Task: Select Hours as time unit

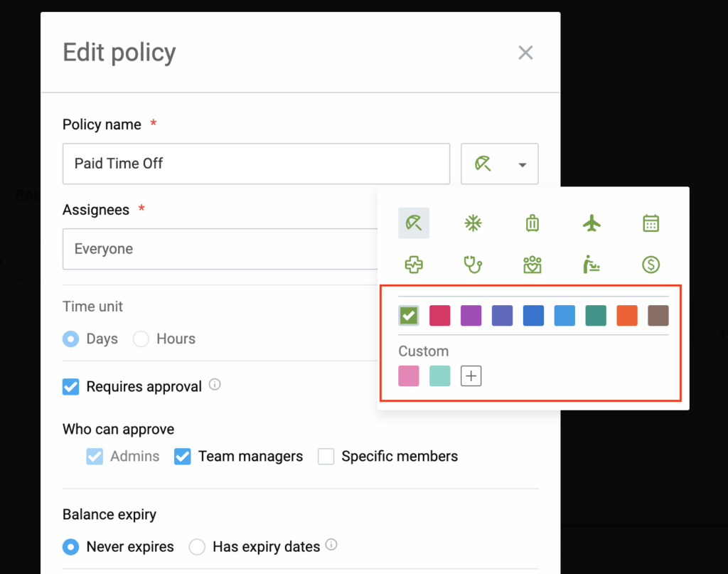Action: coord(141,339)
